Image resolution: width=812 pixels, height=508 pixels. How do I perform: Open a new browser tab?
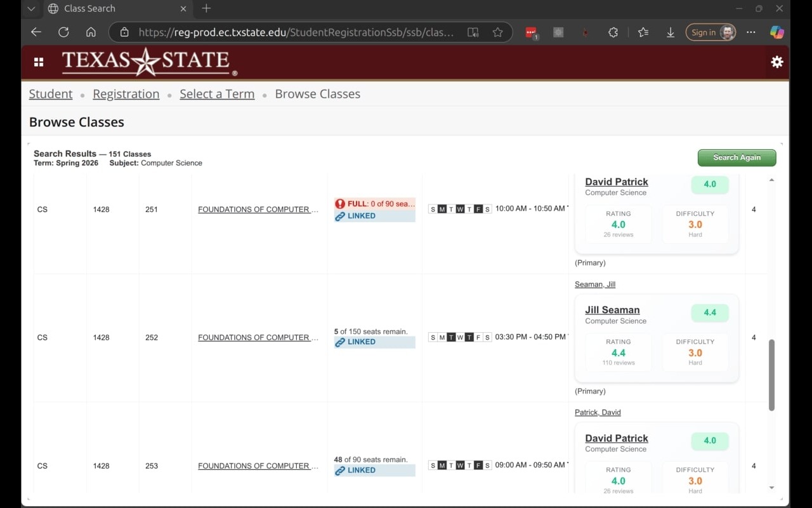point(206,9)
